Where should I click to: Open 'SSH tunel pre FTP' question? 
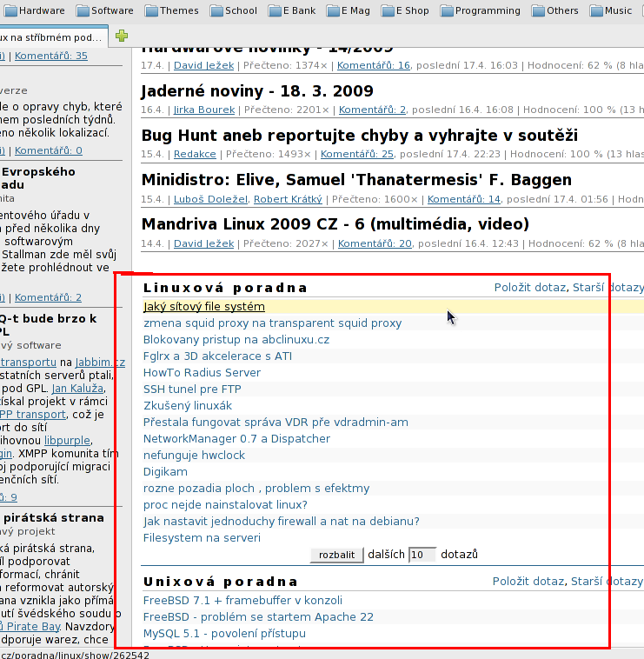click(192, 389)
